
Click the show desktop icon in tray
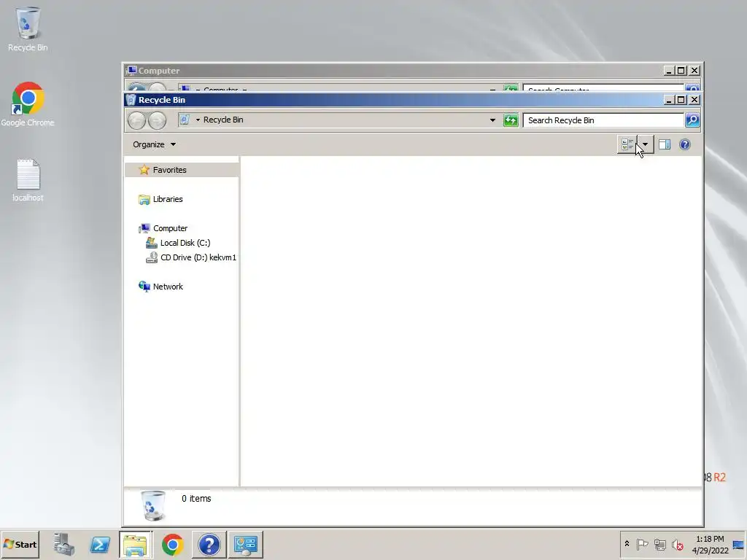tap(739, 544)
